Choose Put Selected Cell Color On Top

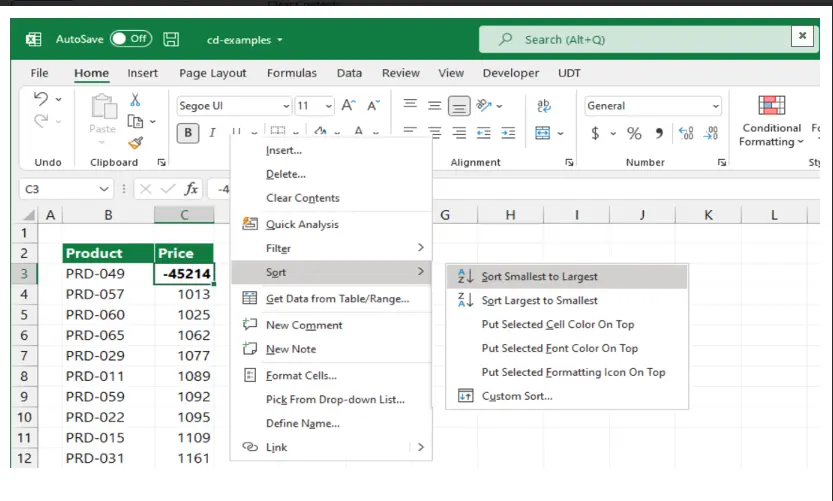click(x=567, y=324)
